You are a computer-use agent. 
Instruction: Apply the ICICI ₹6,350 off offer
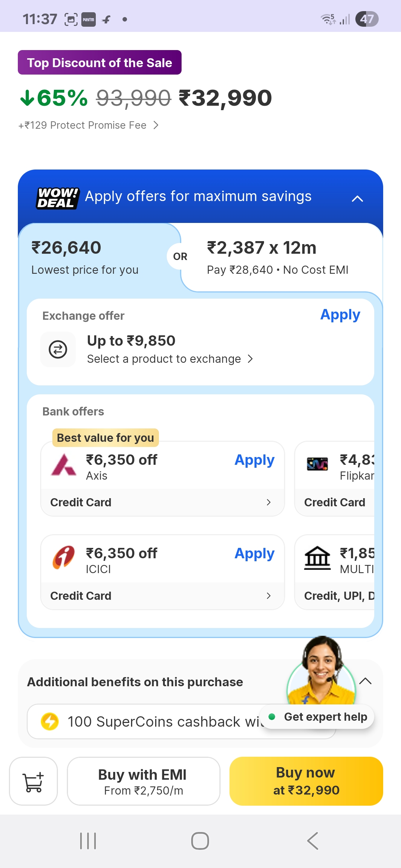tap(254, 553)
